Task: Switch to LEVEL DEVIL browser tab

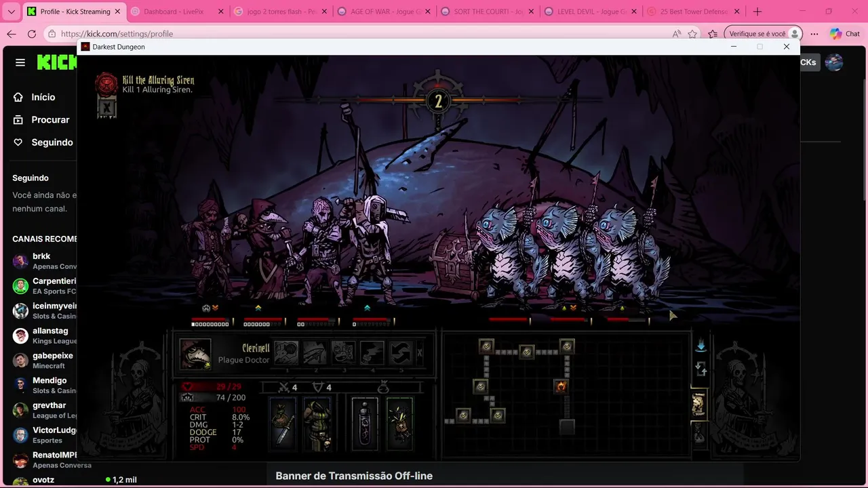Action: click(x=590, y=12)
